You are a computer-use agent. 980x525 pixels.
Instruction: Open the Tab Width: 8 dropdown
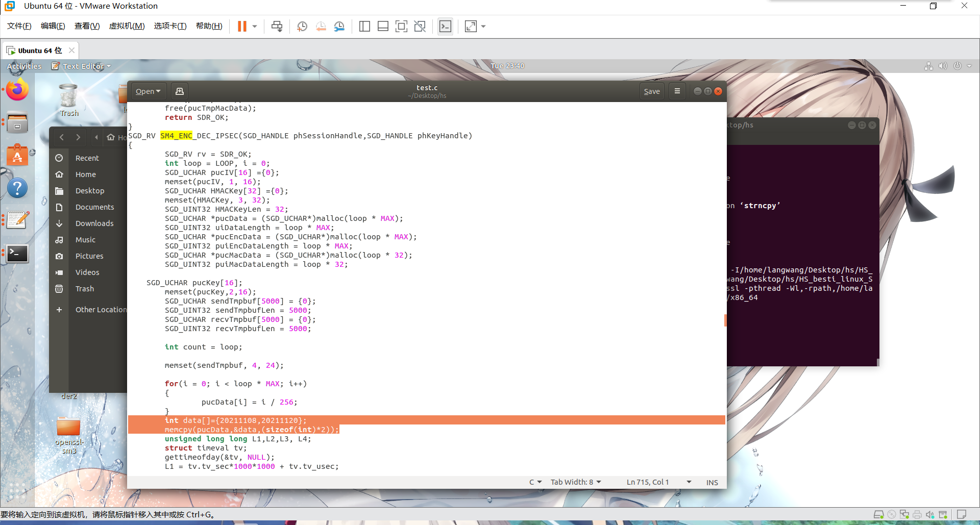point(576,482)
